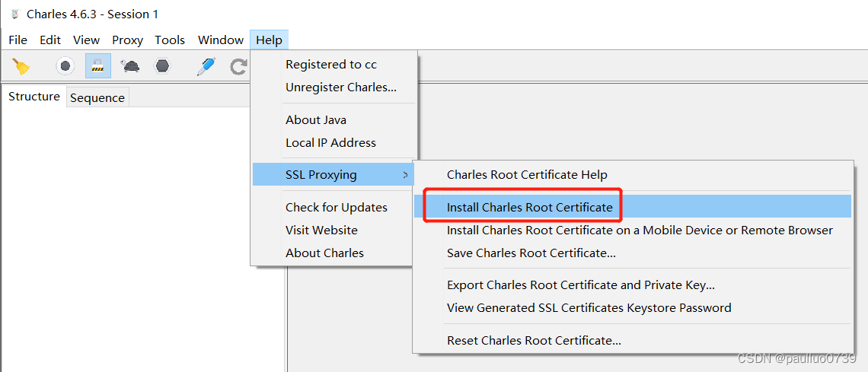Open the Proxy menu
The image size is (868, 372).
(127, 40)
